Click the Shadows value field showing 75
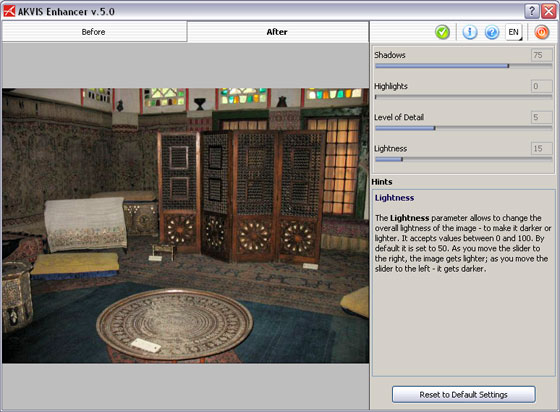This screenshot has width=560, height=412. point(541,55)
